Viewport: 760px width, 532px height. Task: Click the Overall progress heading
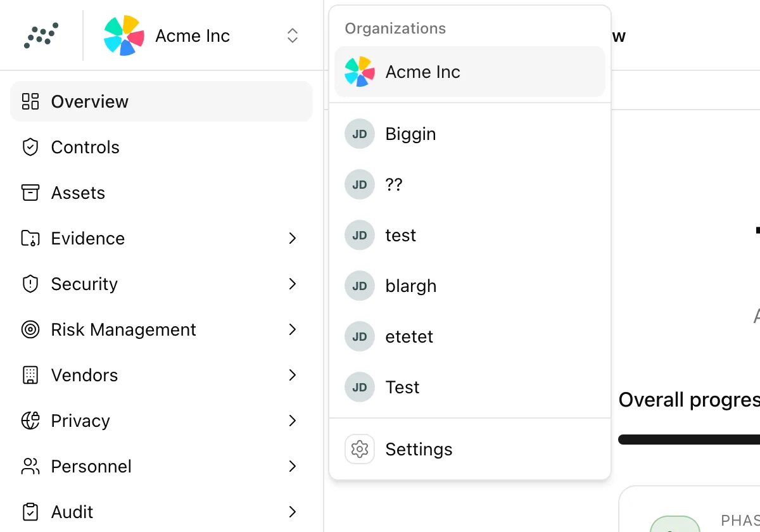click(x=689, y=400)
